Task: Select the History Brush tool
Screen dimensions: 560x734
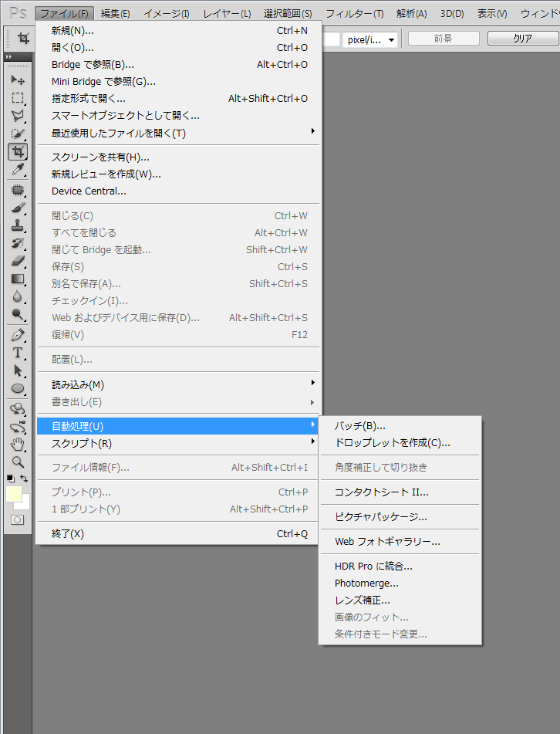Action: 18,243
